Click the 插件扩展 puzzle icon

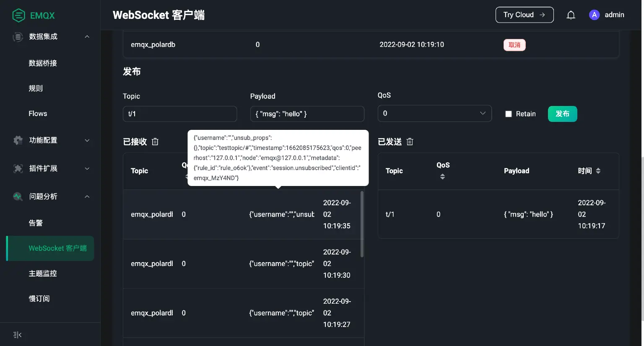click(x=18, y=168)
